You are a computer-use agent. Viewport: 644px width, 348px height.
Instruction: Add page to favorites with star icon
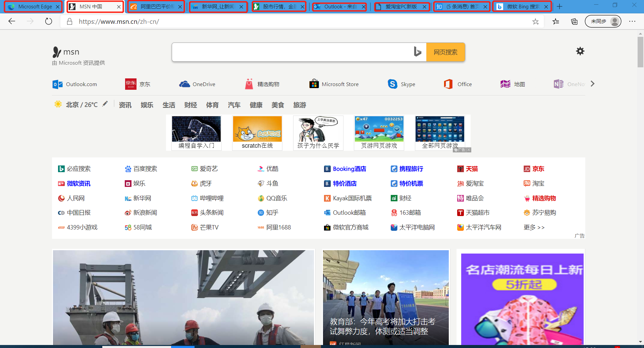tap(535, 21)
